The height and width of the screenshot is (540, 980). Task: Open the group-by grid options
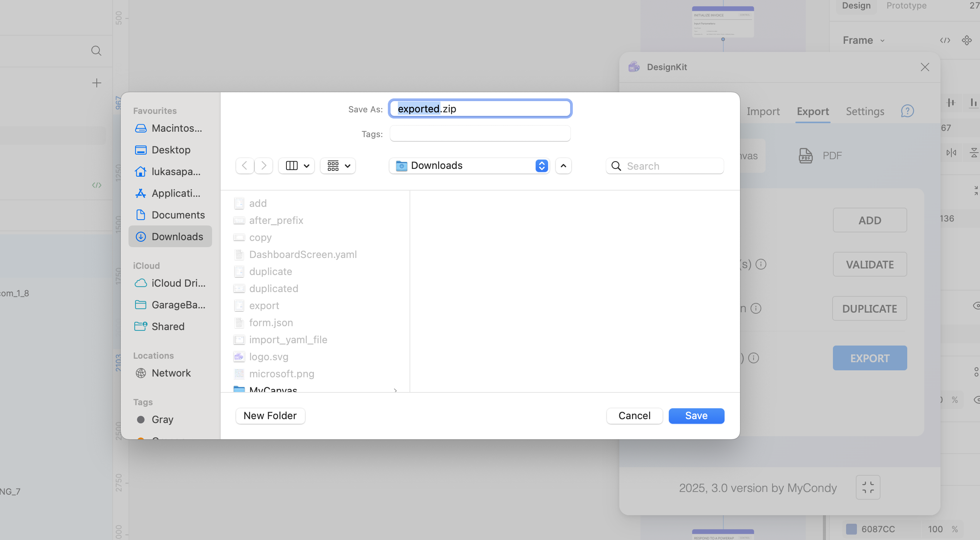click(338, 166)
